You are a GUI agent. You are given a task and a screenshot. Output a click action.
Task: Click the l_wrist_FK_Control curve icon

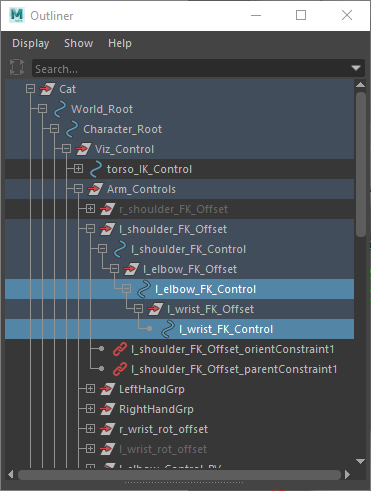tap(168, 329)
